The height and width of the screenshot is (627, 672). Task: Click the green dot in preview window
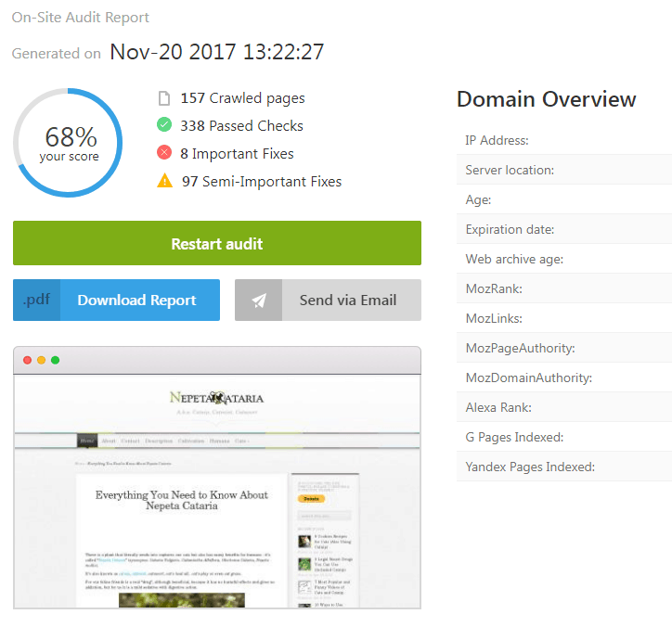(x=55, y=360)
